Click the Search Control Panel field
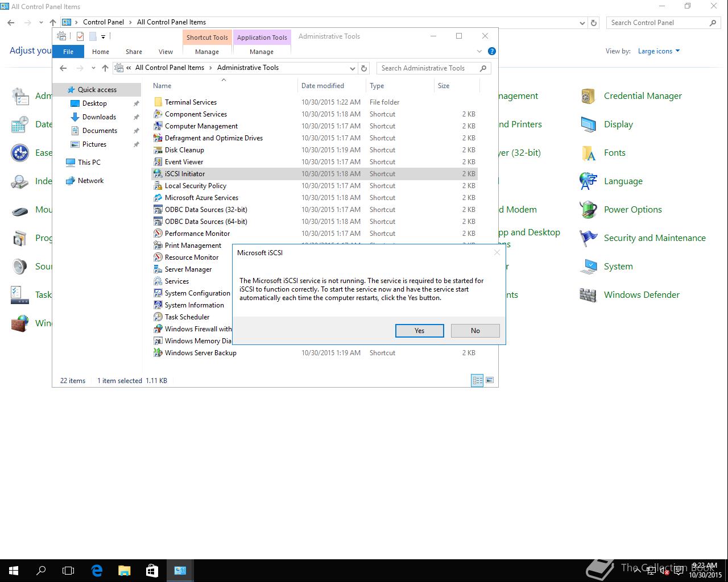This screenshot has width=728, height=582. pos(664,23)
